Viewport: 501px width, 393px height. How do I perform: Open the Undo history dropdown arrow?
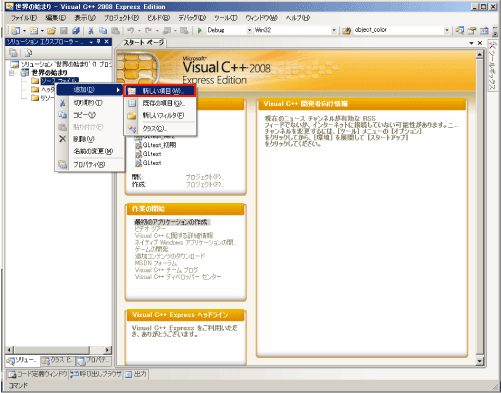tap(139, 31)
